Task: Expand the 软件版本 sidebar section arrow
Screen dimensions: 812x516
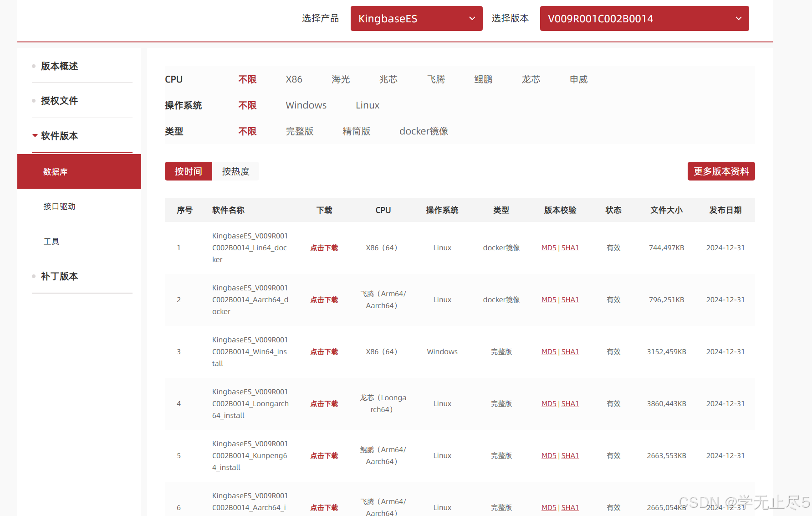Action: [x=35, y=135]
